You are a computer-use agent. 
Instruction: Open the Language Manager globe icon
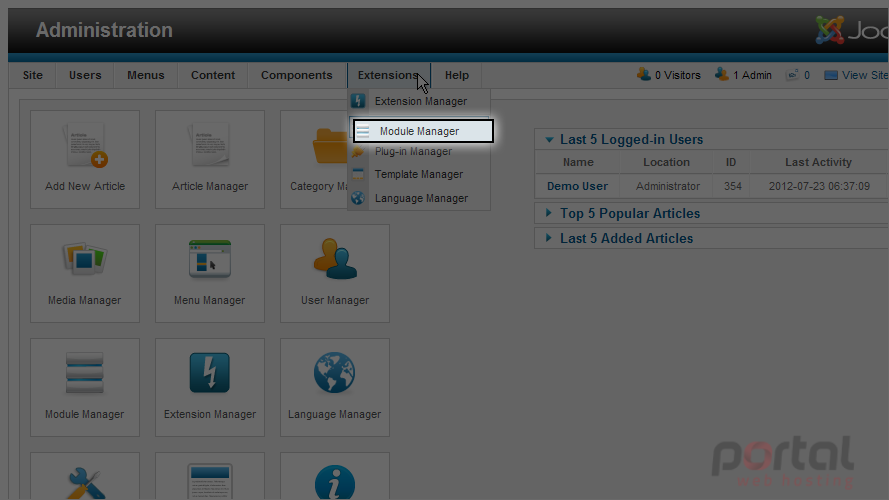(x=335, y=372)
